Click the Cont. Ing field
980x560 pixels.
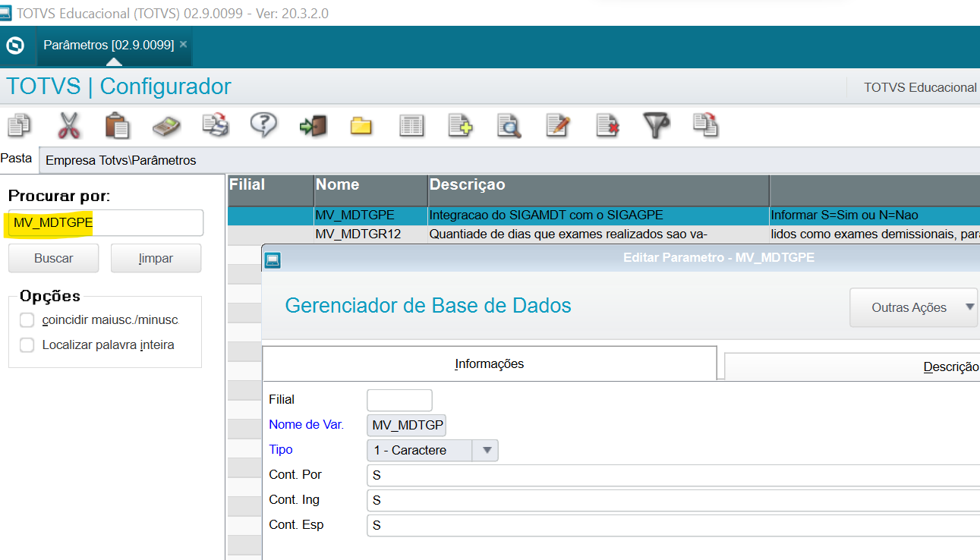point(673,500)
